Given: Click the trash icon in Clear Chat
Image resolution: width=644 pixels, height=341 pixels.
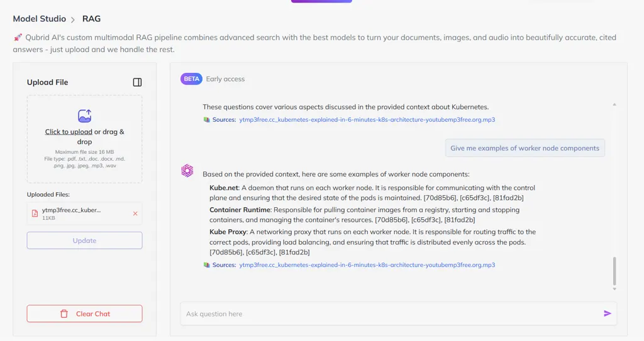Looking at the screenshot, I should pos(64,314).
